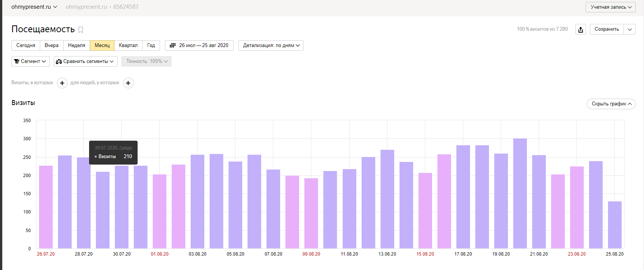Open the calendar date range picker
Image resolution: width=644 pixels, height=270 pixels.
tap(199, 46)
